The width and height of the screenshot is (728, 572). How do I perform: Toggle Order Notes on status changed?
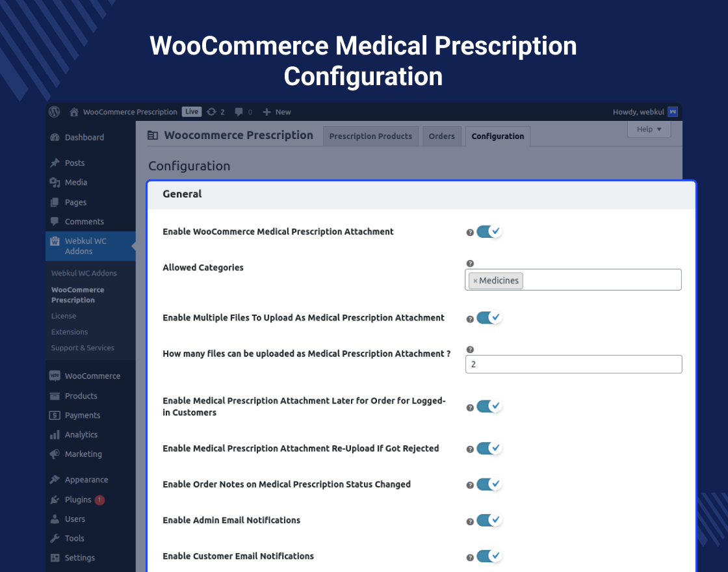click(x=489, y=484)
